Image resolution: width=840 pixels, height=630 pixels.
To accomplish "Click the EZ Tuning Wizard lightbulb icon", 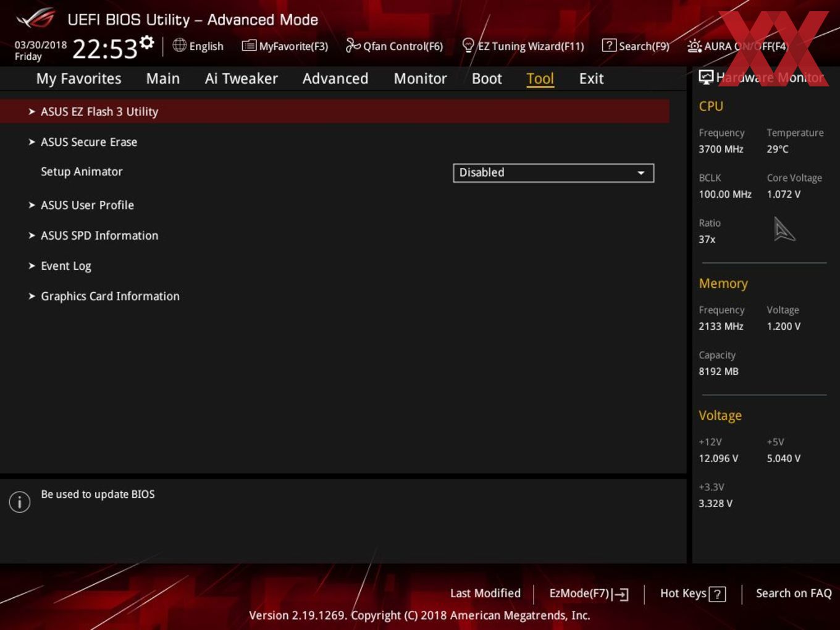I will pyautogui.click(x=468, y=45).
